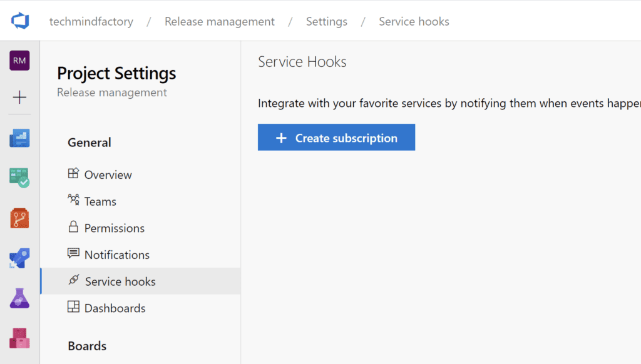Open Test Plans flask icon
The image size is (641, 364).
pyautogui.click(x=19, y=298)
